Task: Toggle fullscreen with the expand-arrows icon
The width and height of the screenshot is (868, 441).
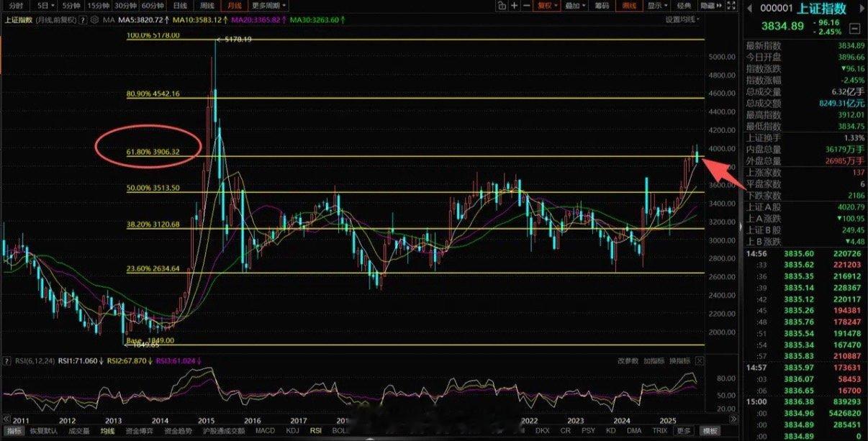Action: [x=732, y=5]
